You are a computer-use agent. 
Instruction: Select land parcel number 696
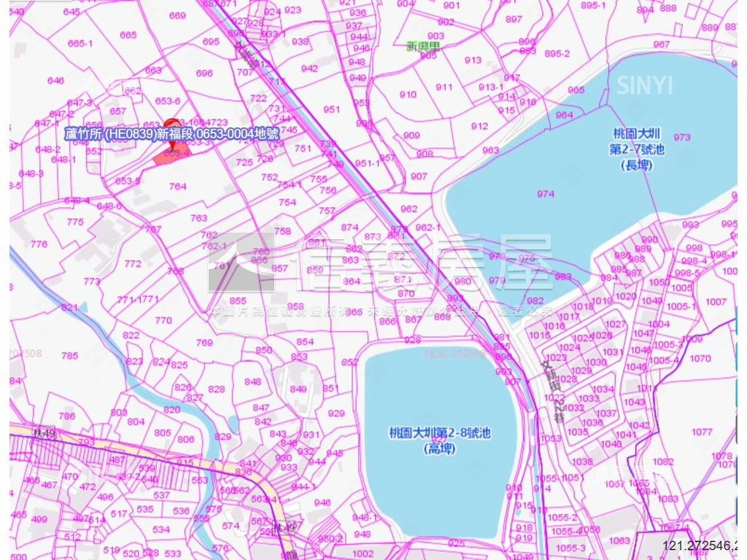pyautogui.click(x=204, y=73)
